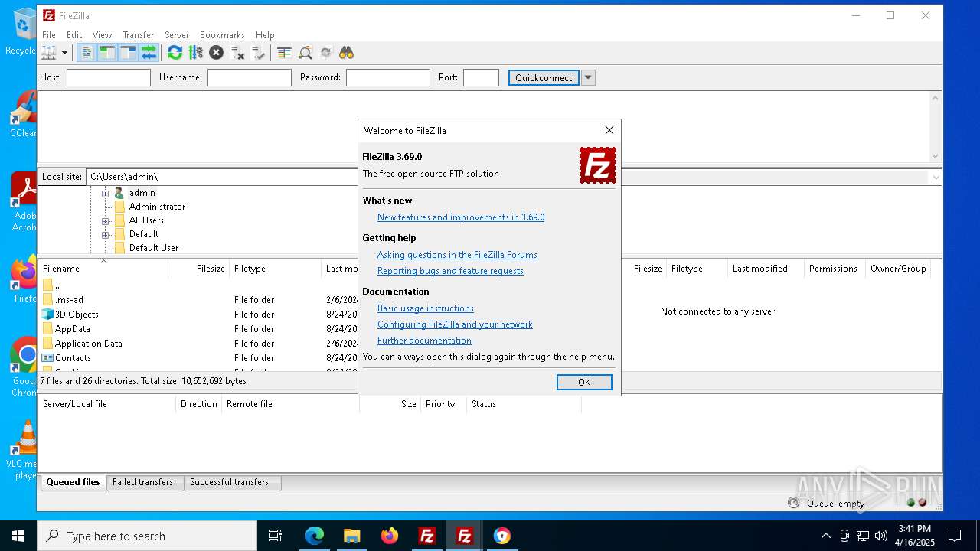Click the Windows Start button
The height and width of the screenshot is (551, 980).
click(18, 536)
